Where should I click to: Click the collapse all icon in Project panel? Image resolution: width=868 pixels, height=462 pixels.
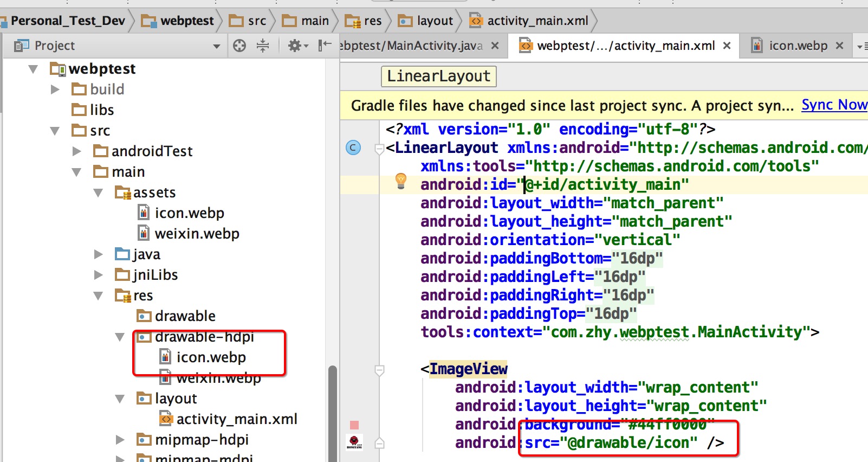tap(263, 46)
